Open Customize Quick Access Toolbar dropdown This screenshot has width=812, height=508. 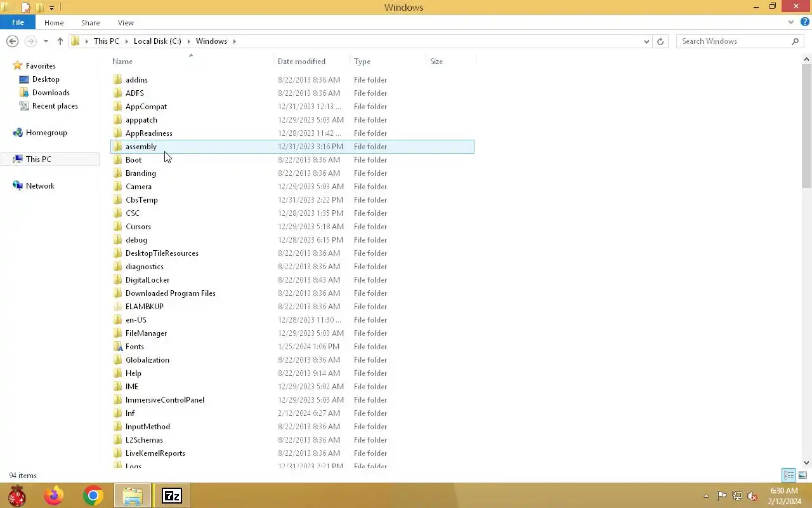pyautogui.click(x=52, y=8)
